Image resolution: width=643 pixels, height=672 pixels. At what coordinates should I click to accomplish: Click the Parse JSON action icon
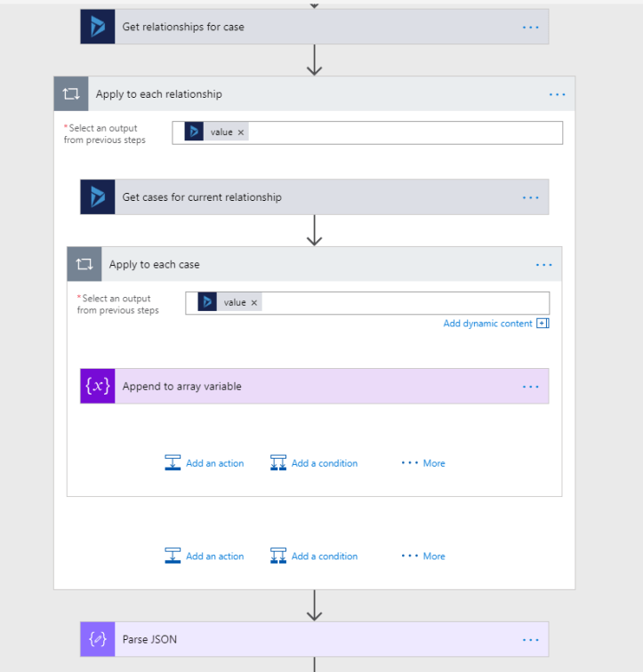(x=98, y=639)
